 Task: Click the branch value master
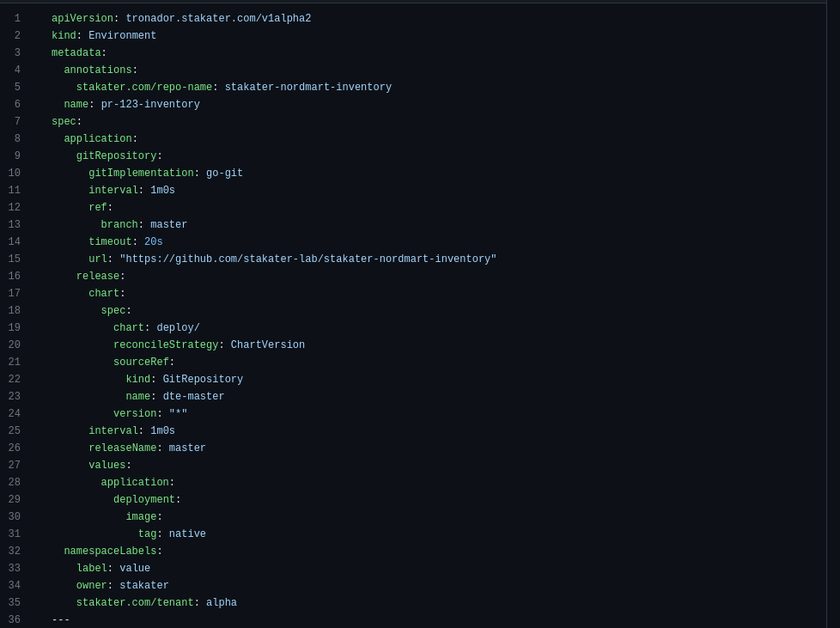coord(168,224)
